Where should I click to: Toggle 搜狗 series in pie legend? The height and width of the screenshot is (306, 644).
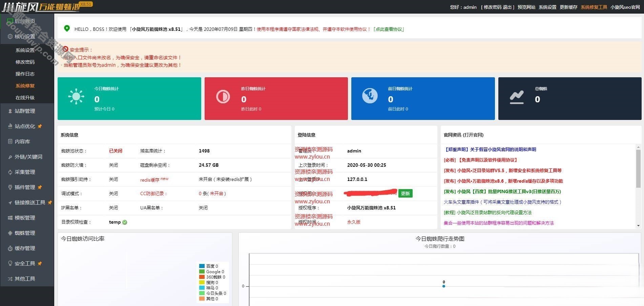(208, 282)
